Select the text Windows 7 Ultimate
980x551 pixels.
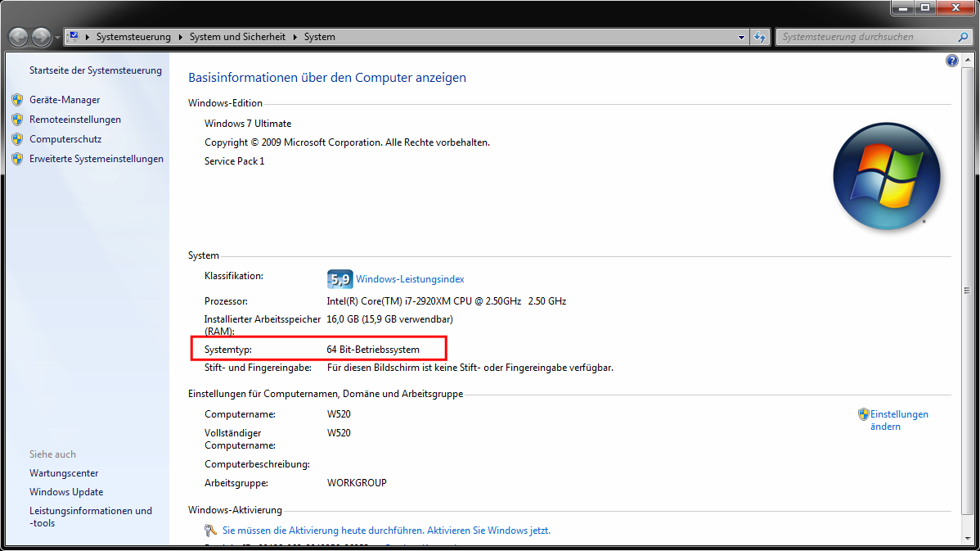point(248,124)
